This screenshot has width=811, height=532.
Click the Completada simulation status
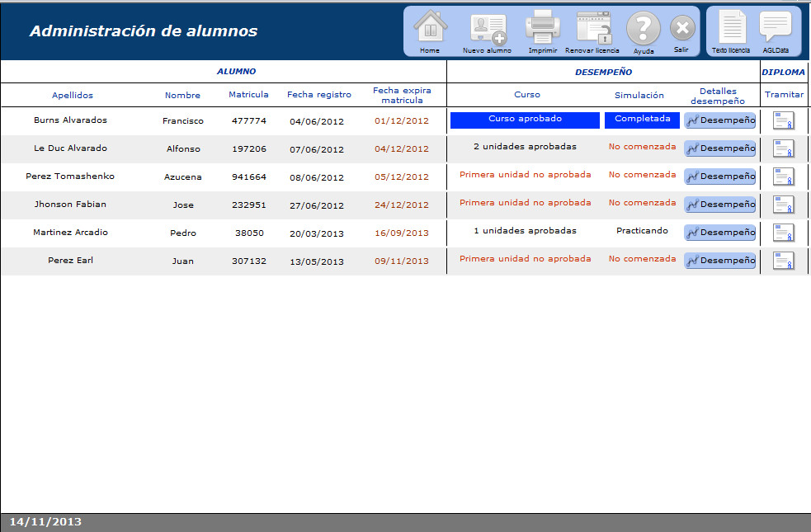643,120
